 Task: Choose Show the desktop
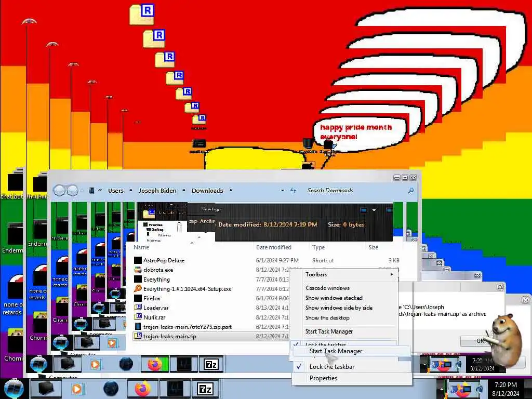327,317
